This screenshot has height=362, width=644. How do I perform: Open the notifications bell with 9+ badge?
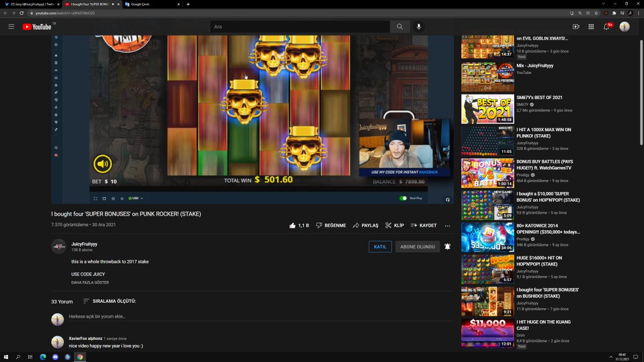(x=607, y=26)
